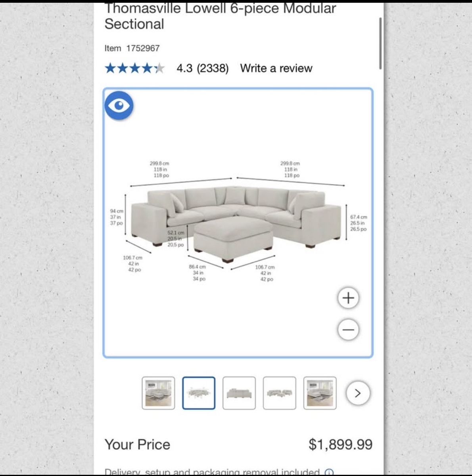472x476 pixels.
Task: Open the Write a review link
Action: 276,68
